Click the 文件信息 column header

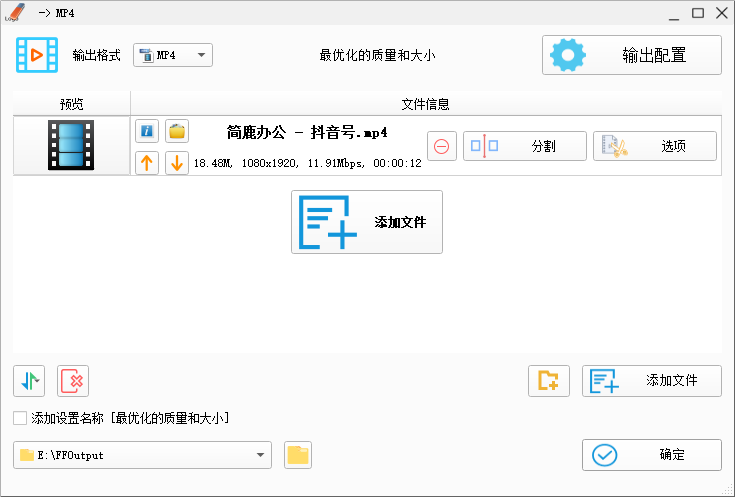[426, 104]
